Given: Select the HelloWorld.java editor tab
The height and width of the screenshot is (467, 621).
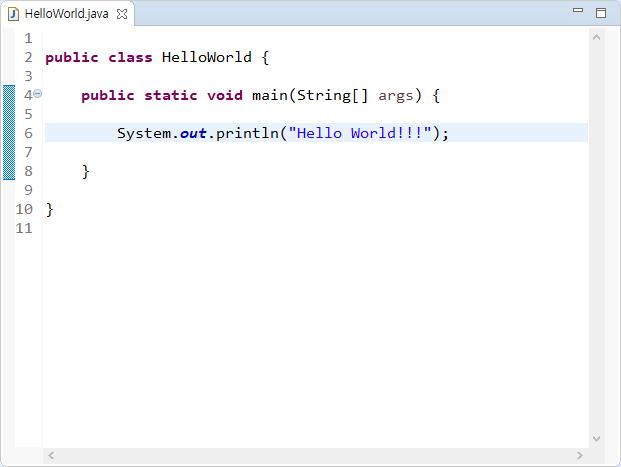Looking at the screenshot, I should point(68,14).
